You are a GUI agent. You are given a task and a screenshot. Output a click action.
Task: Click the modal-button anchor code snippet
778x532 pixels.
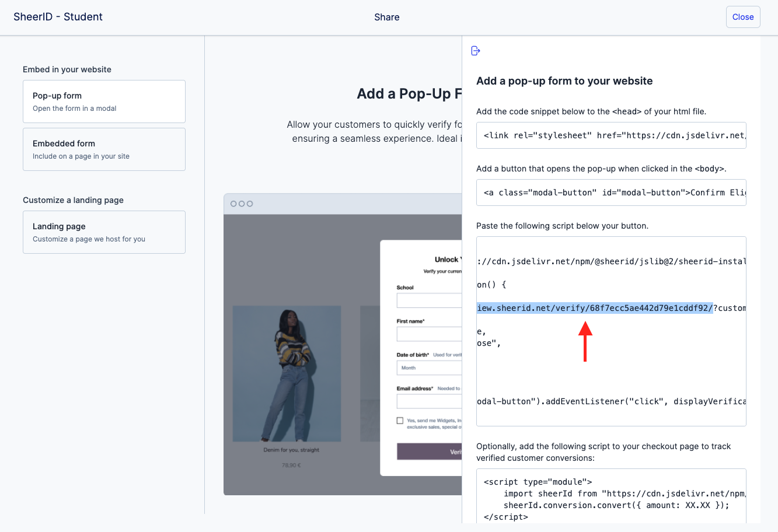[610, 192]
